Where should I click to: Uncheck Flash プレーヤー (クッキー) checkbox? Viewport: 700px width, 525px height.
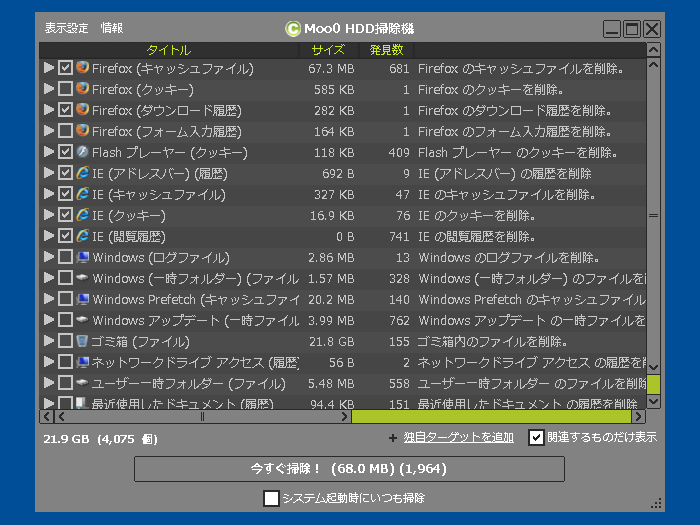65,152
